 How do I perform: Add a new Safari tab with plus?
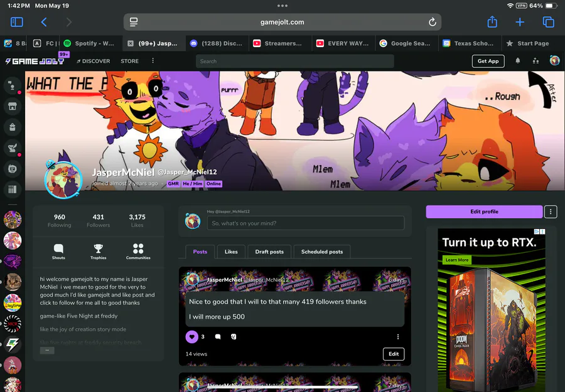point(520,23)
